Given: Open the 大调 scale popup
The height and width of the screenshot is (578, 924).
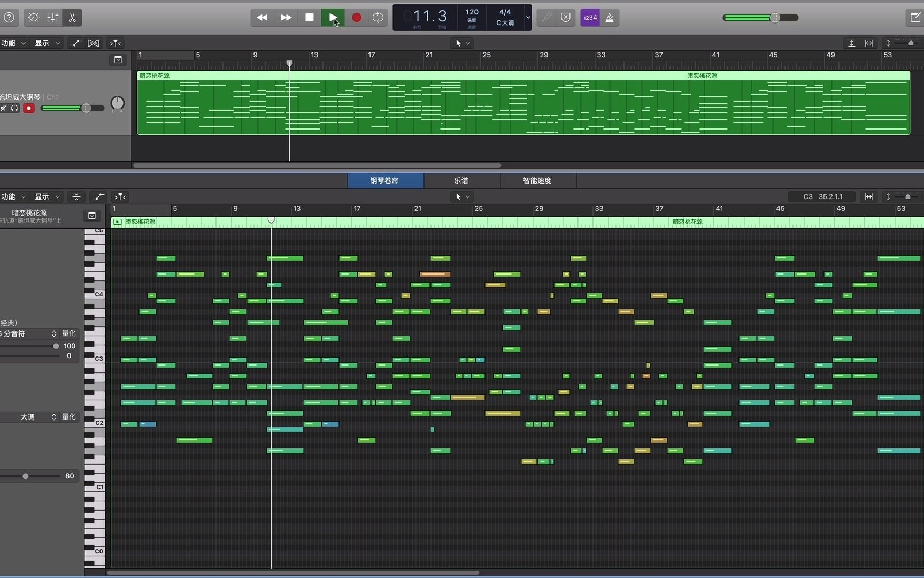Looking at the screenshot, I should click(29, 417).
